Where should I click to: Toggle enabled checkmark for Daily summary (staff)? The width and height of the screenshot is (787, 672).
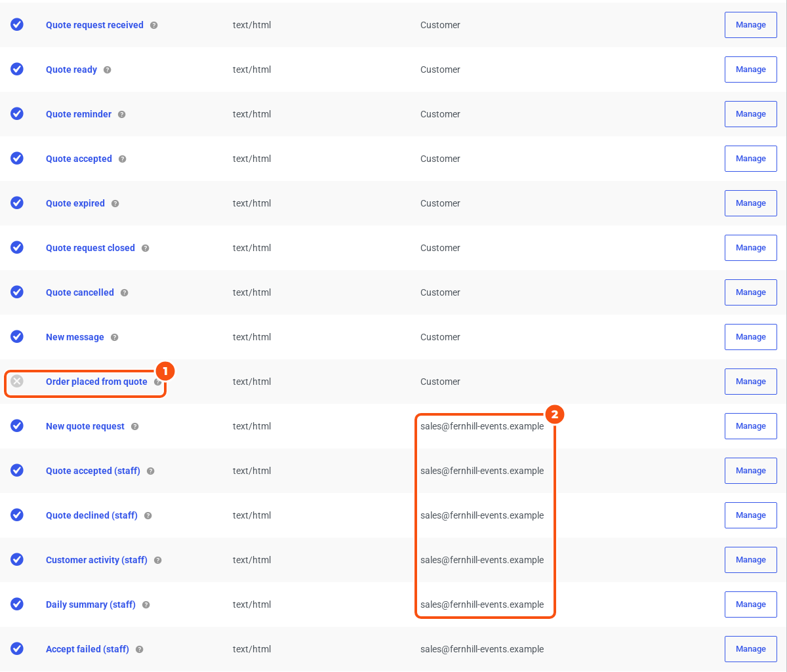(x=17, y=604)
